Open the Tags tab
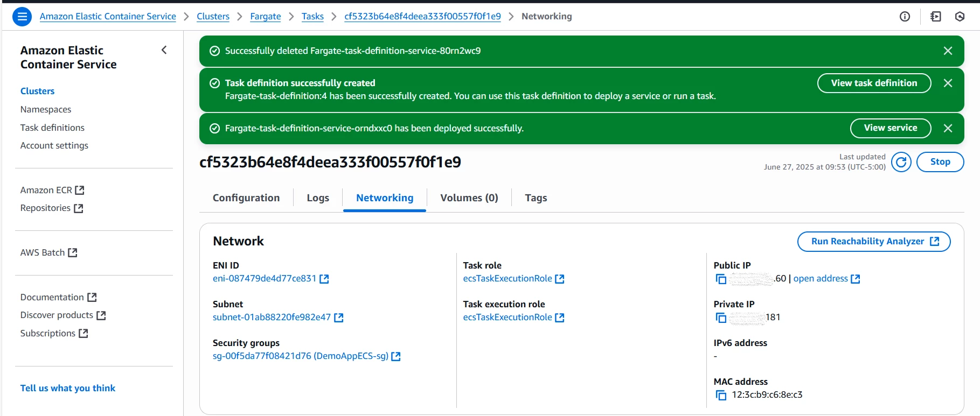Screen dimensions: 980x416 [x=536, y=198]
